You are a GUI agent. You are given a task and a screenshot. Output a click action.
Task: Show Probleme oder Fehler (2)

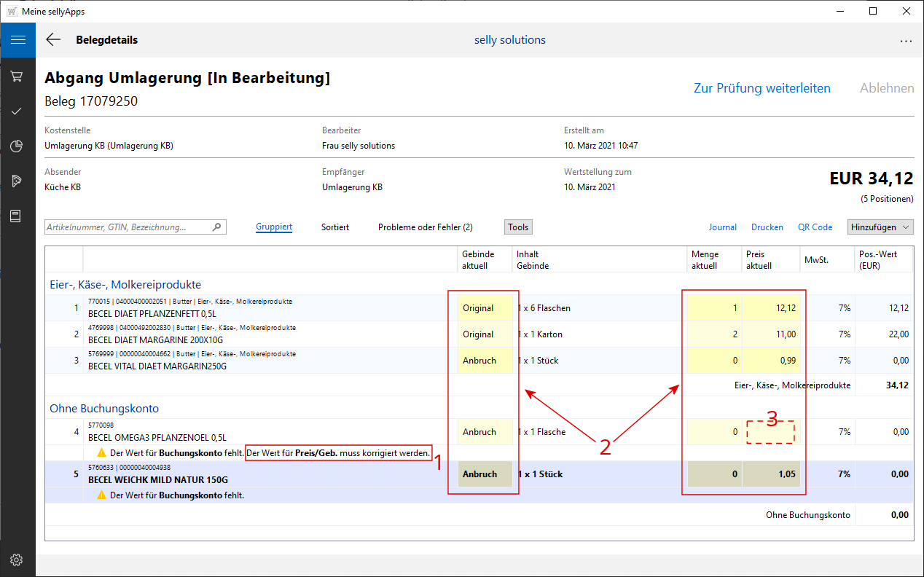[425, 227]
